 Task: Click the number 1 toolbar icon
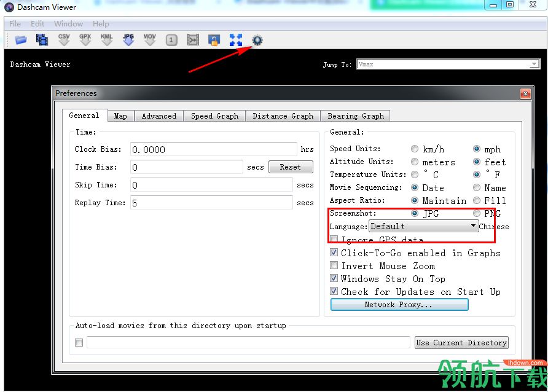pyautogui.click(x=171, y=40)
